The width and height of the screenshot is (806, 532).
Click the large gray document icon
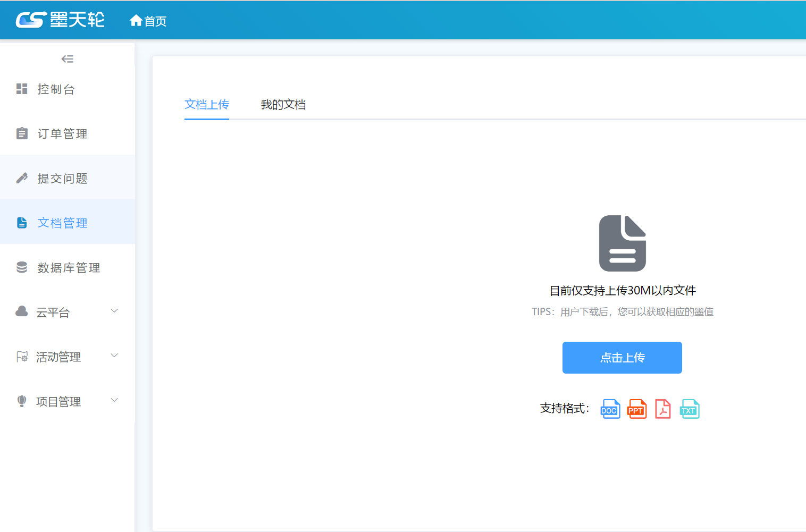[x=622, y=243]
